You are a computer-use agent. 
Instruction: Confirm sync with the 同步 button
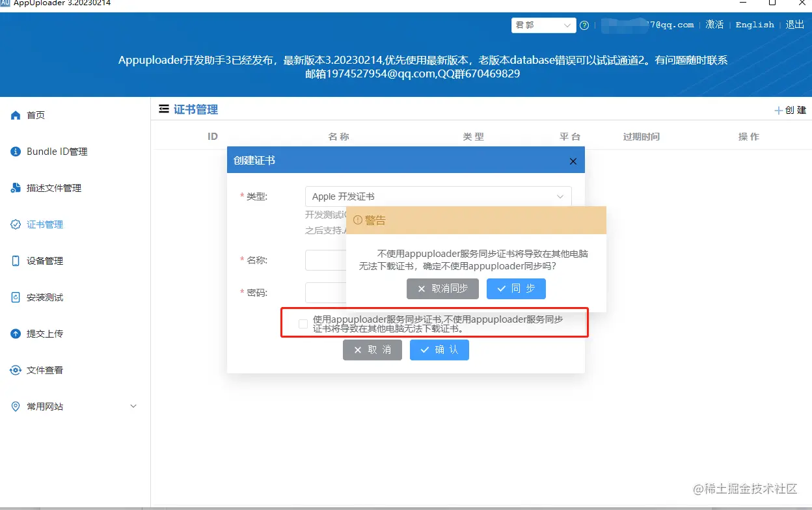pos(516,288)
